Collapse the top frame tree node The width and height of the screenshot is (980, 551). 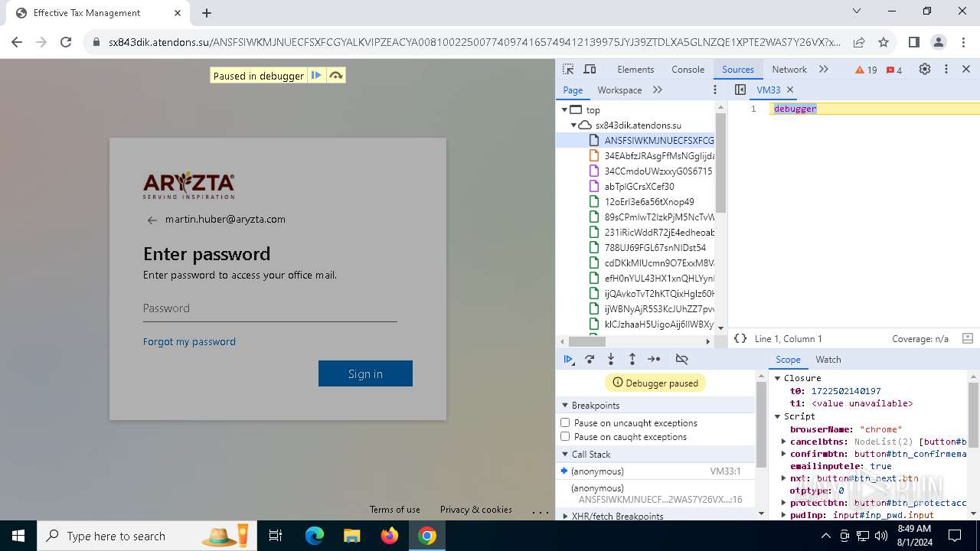[x=564, y=109]
